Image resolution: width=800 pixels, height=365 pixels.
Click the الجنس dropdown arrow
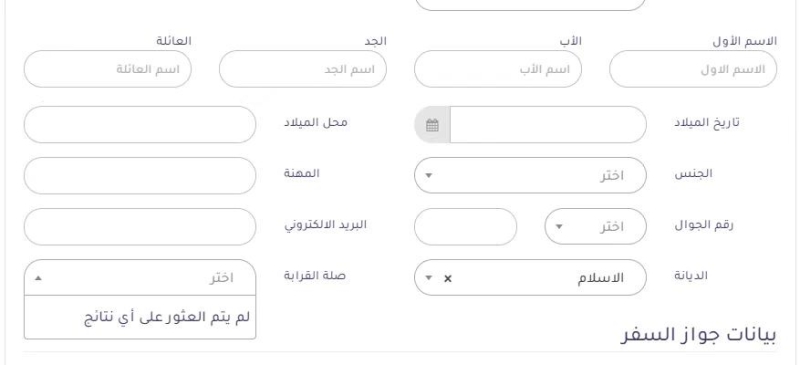(x=429, y=176)
